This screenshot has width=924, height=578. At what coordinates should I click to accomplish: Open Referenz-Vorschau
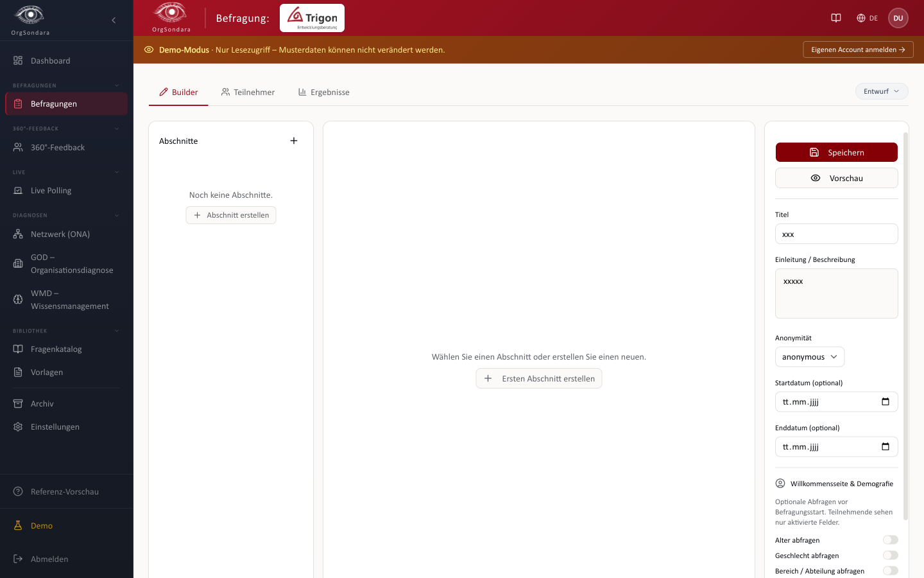click(x=67, y=491)
